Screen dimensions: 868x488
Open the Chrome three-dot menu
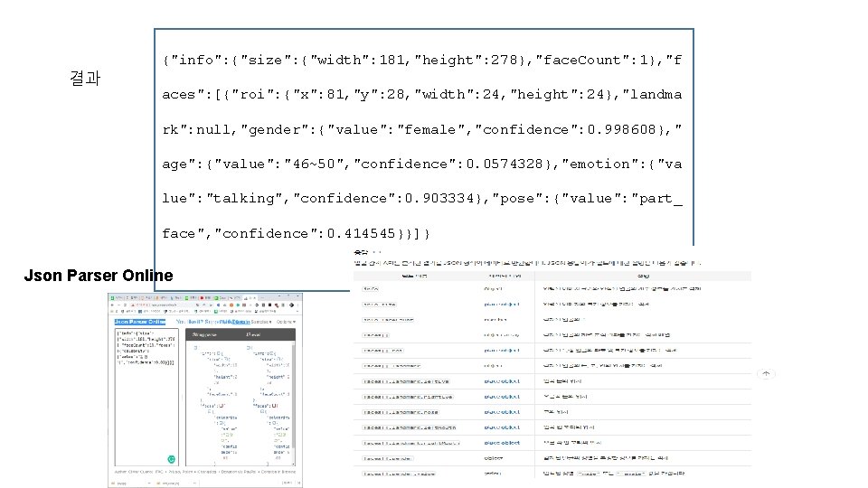[297, 305]
